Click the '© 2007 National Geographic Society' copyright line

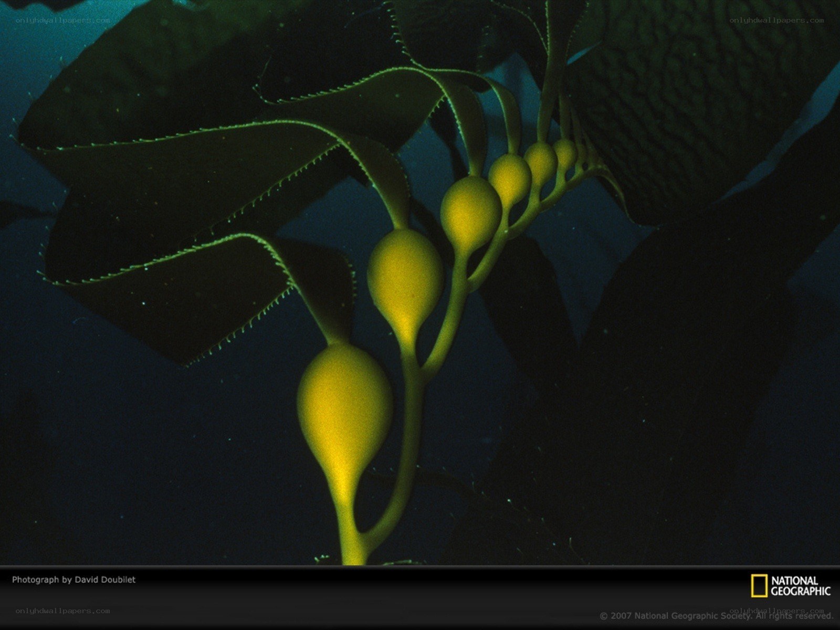717,616
